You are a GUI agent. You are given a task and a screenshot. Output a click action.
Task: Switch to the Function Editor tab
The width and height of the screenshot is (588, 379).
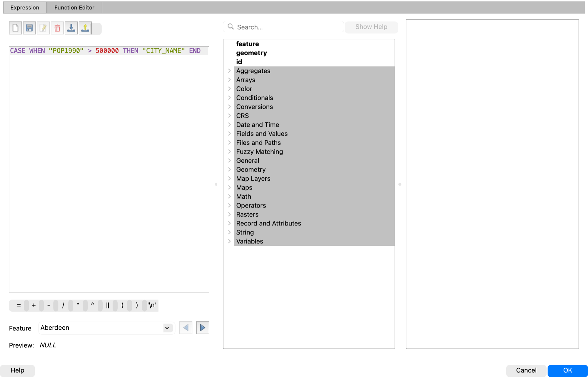[x=74, y=8]
